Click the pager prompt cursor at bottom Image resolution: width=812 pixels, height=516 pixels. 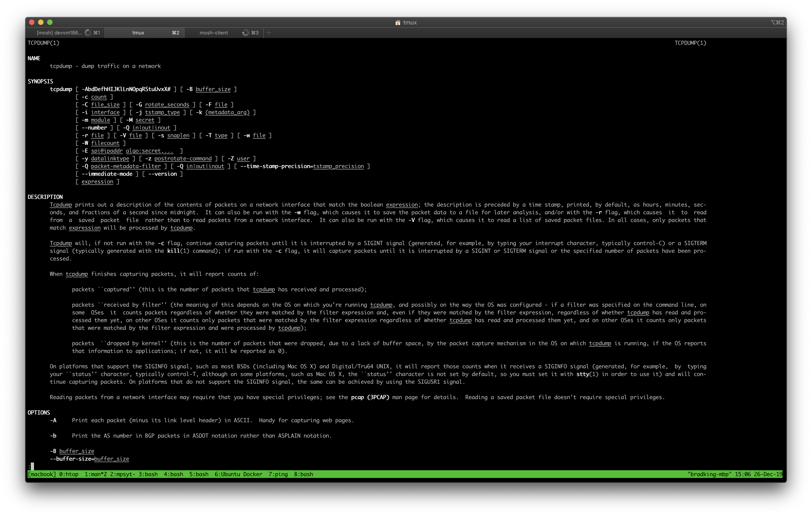point(32,466)
